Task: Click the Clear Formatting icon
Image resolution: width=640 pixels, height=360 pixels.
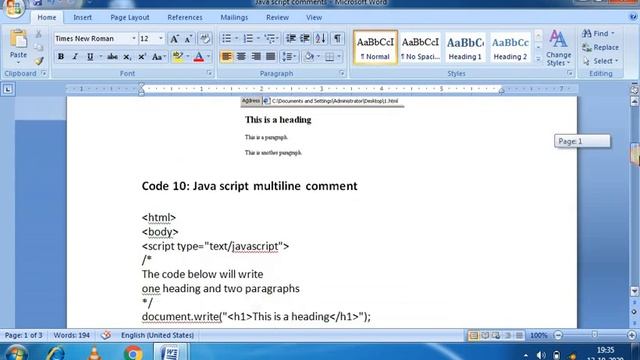Action: point(205,39)
